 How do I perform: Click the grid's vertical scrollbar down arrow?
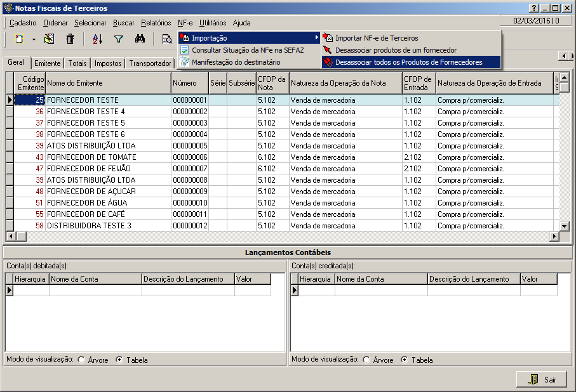pos(563,226)
